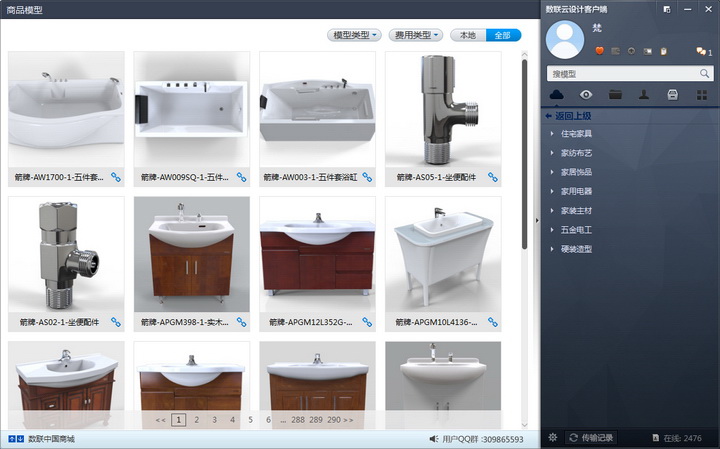Select the 箭牌-APGM398-1 vanity thumbnail

pos(192,254)
